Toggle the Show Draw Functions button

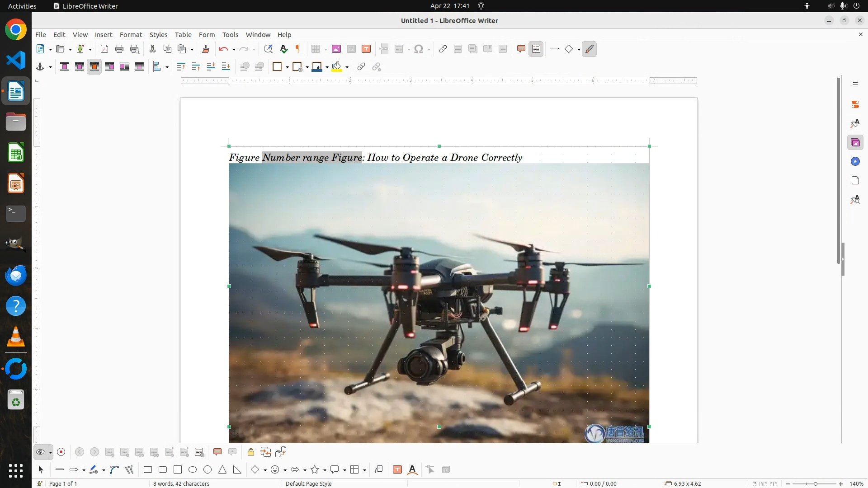(589, 49)
